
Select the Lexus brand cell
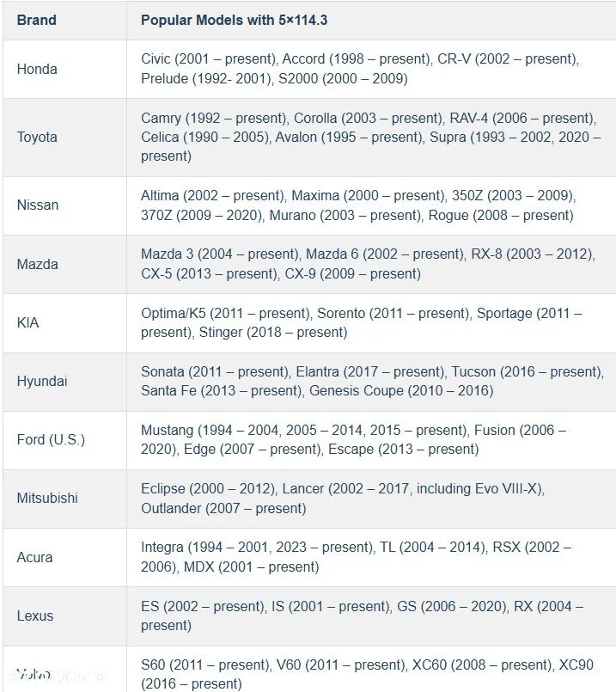(x=35, y=615)
